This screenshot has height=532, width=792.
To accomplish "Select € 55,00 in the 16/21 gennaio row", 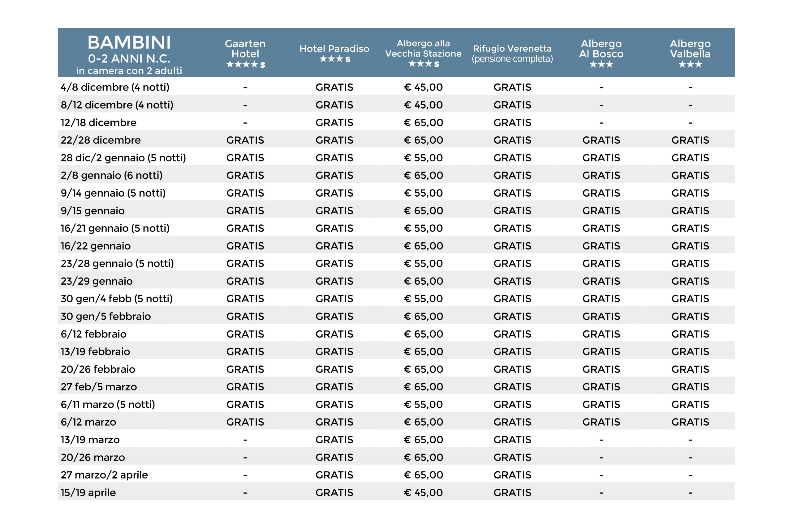I will [423, 228].
